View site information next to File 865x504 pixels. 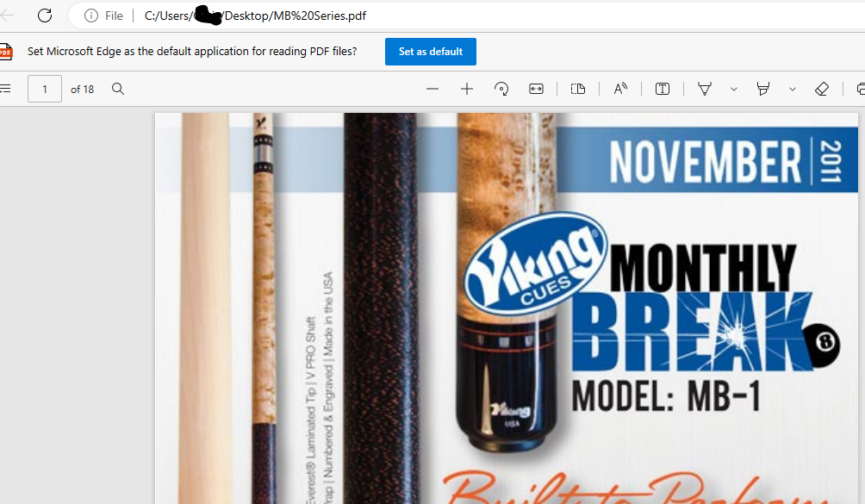click(x=90, y=16)
